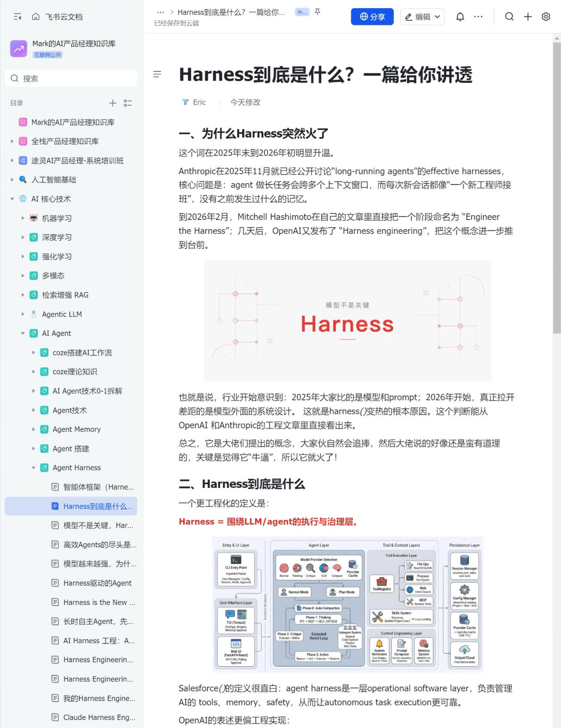
Task: Click the 搜索 input field
Action: pyautogui.click(x=71, y=78)
